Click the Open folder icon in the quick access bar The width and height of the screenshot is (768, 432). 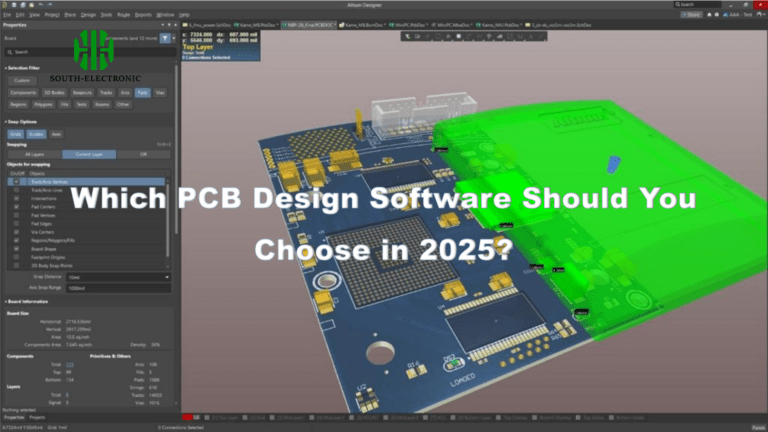pos(31,5)
